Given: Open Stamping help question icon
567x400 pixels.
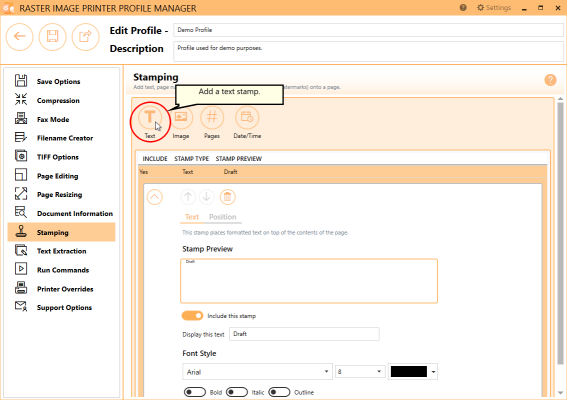Looking at the screenshot, I should (550, 80).
